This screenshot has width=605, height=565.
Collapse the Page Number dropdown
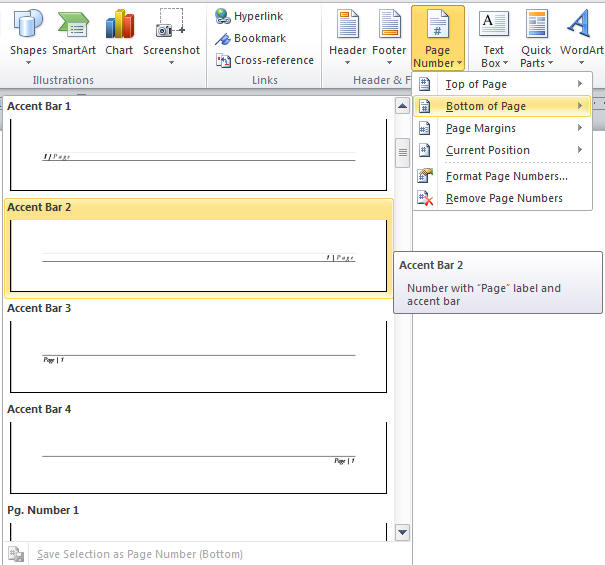click(437, 37)
